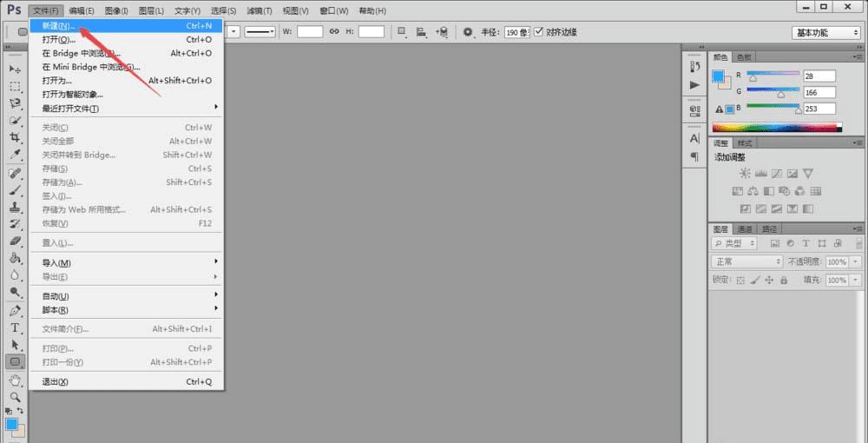The width and height of the screenshot is (868, 443).
Task: Select the Rounded Rectangle shape tool
Action: pos(15,362)
